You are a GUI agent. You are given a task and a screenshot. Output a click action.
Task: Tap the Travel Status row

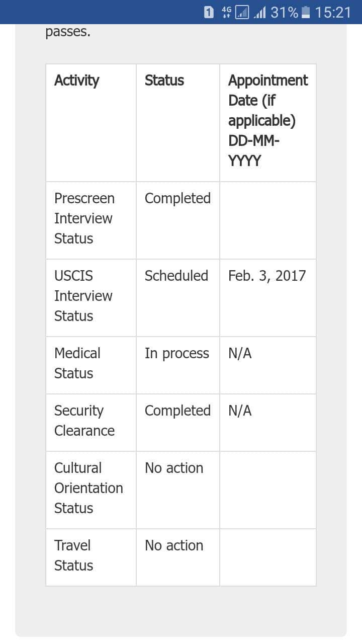(72, 555)
